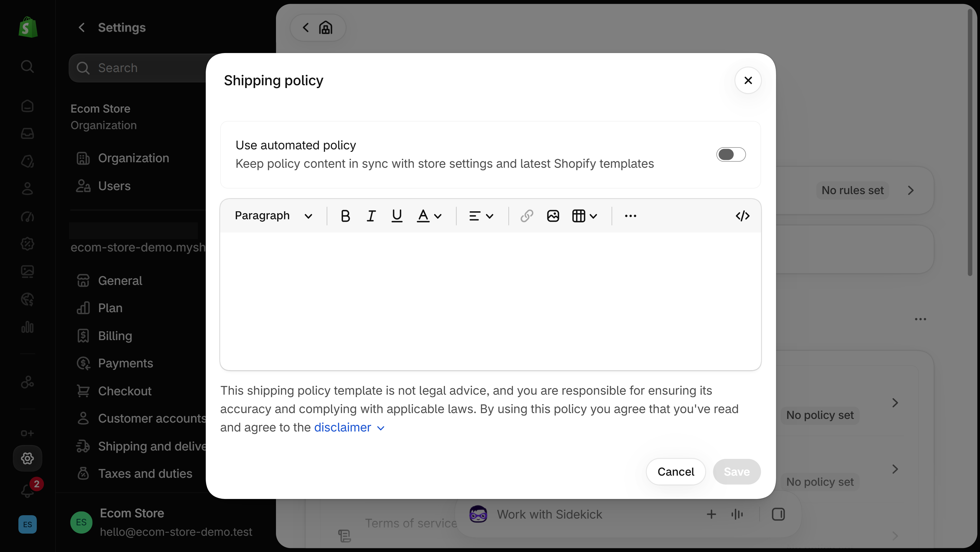Image resolution: width=980 pixels, height=552 pixels.
Task: Insert an image into the policy
Action: (x=553, y=216)
